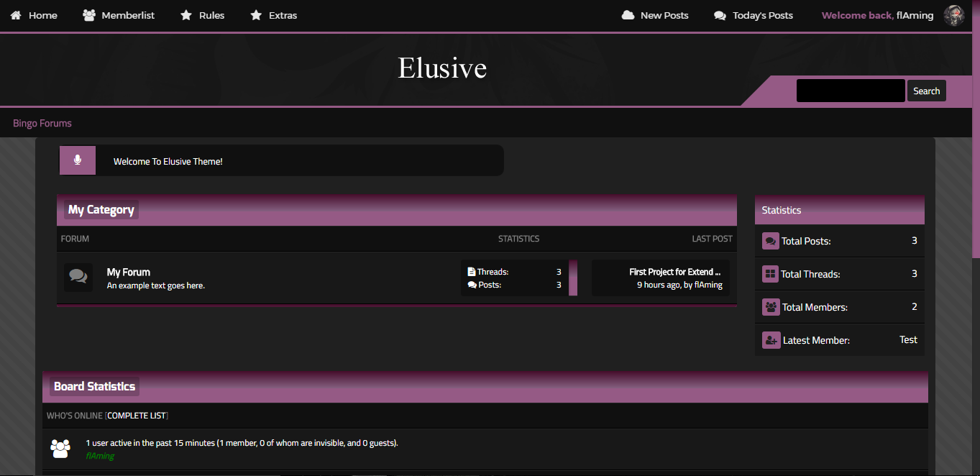Focus the search text field
This screenshot has height=476, width=980.
(851, 91)
